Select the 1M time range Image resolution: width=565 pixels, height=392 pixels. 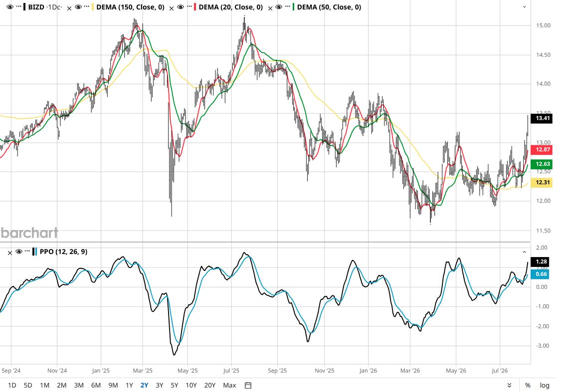(44, 385)
